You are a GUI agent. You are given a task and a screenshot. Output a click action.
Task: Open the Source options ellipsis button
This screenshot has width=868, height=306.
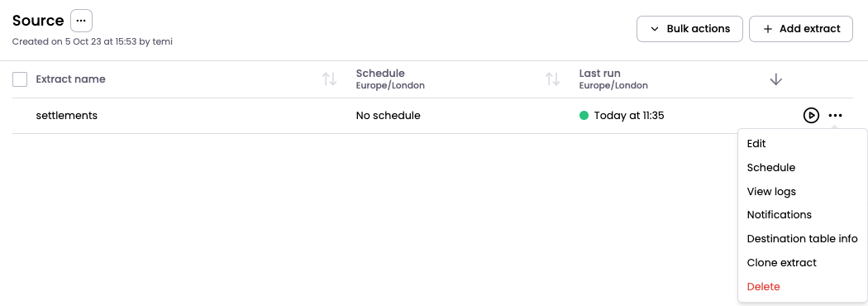[81, 21]
